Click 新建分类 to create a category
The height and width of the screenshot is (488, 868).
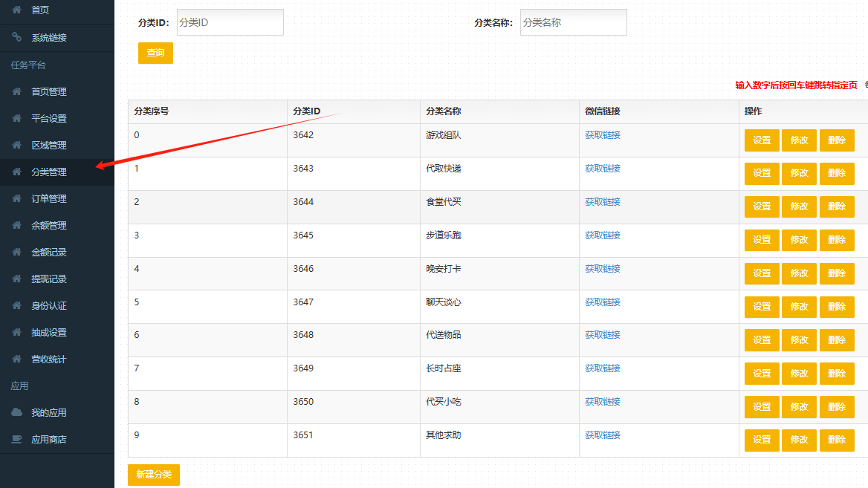coord(154,475)
